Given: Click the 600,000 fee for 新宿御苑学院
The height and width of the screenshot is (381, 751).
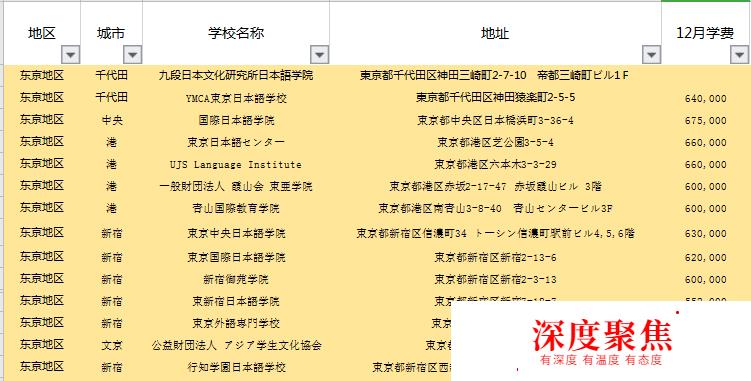Looking at the screenshot, I should pyautogui.click(x=705, y=280).
